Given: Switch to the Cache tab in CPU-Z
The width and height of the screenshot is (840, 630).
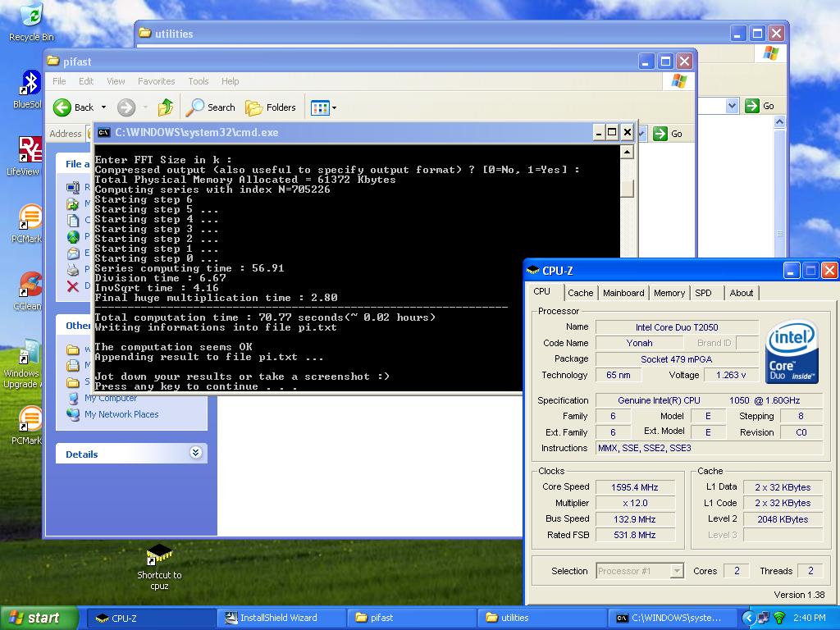Looking at the screenshot, I should (580, 293).
